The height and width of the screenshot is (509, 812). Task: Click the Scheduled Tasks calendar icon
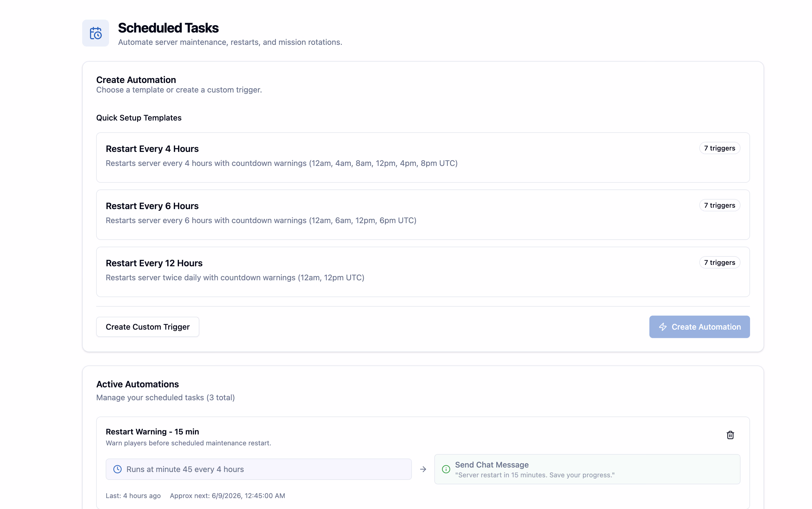click(96, 33)
